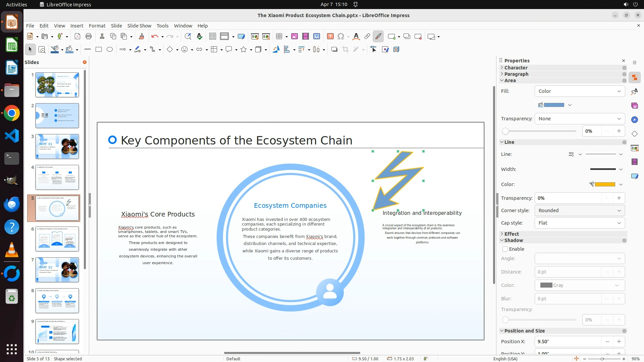Close the Slides panel

(x=85, y=62)
